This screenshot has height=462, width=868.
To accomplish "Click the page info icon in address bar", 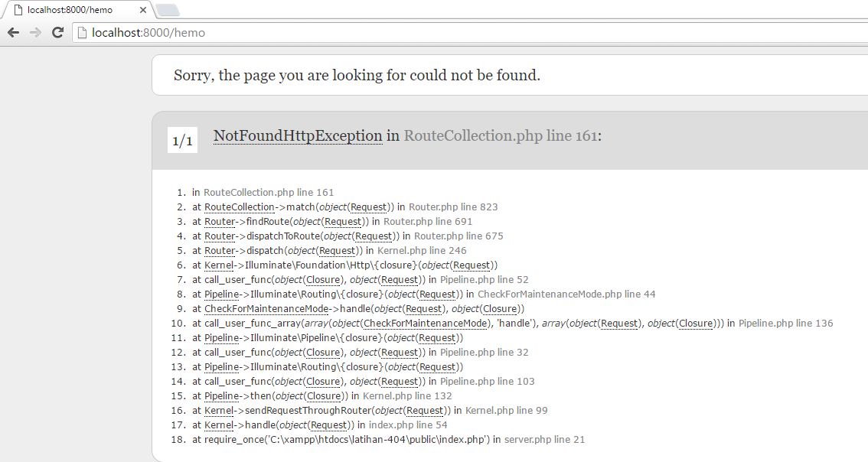I will pyautogui.click(x=82, y=33).
